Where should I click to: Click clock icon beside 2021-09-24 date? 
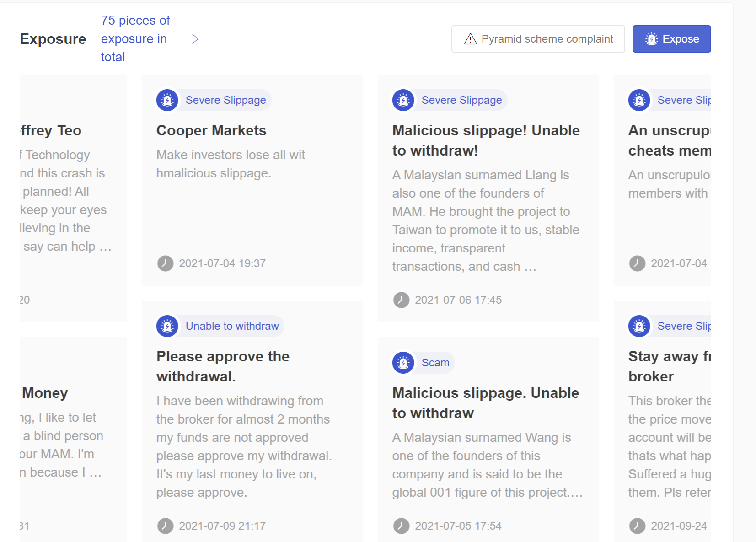point(638,526)
